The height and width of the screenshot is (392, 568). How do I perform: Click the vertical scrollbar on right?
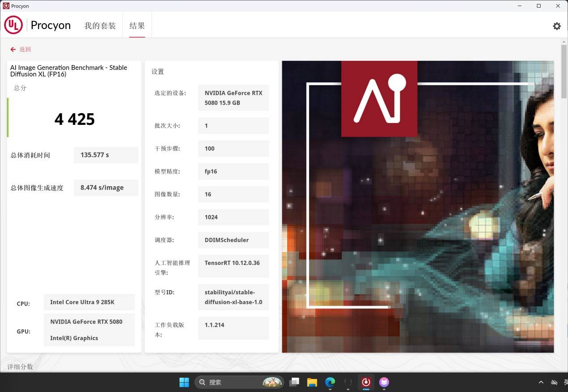click(x=564, y=72)
